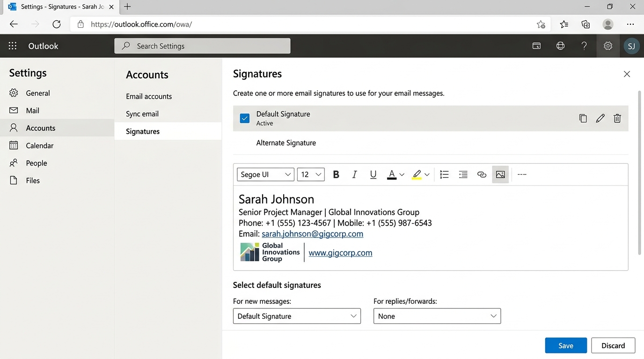Expand highlight color dropdown arrow
Image resolution: width=644 pixels, height=359 pixels.
(x=427, y=174)
